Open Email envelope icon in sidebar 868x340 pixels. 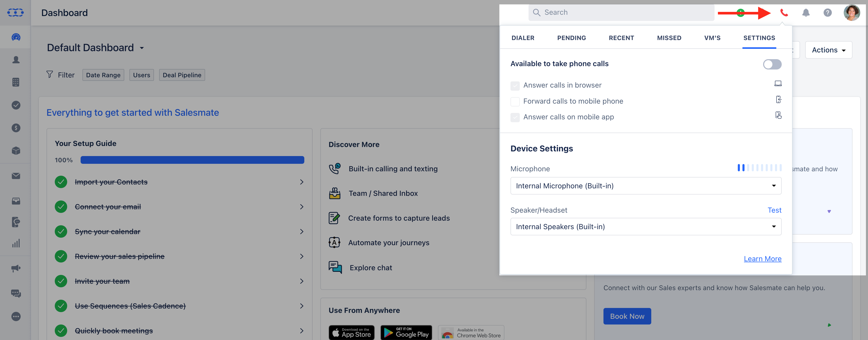point(16,176)
